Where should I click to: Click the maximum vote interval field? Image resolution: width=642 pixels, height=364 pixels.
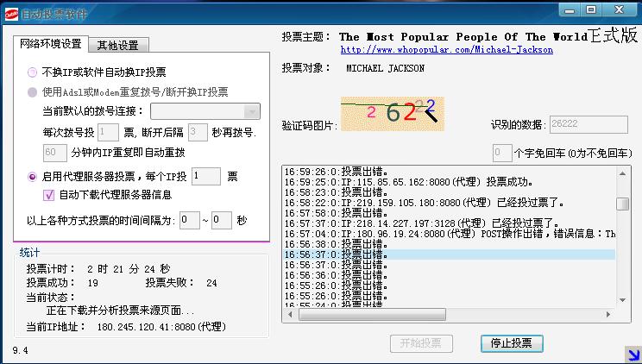click(222, 220)
